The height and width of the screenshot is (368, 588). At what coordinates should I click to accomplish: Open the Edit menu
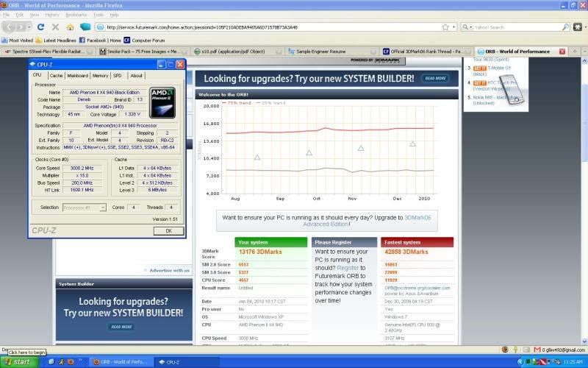pyautogui.click(x=20, y=15)
